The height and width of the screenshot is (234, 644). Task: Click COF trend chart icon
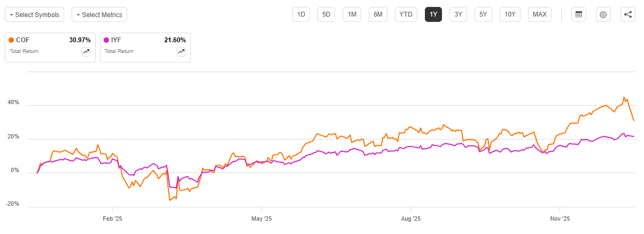click(x=86, y=51)
